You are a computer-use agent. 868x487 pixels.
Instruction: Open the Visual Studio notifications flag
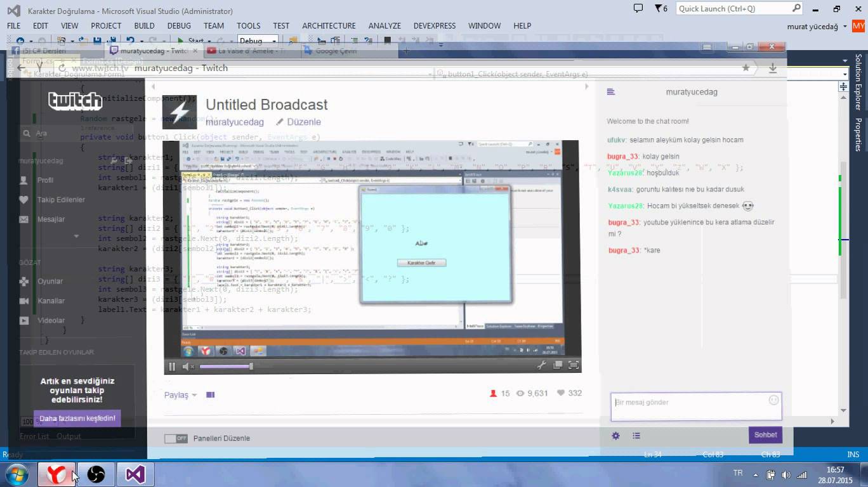point(660,9)
